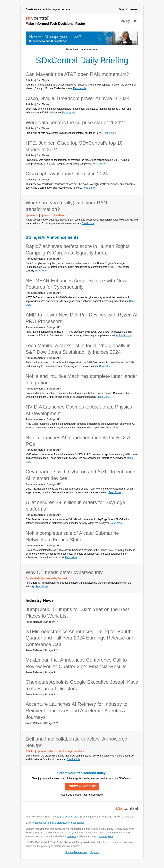The width and height of the screenshot is (164, 868).
Task: Click Read article under Cisco, Nvidia, Broadcom story
Action: 68,113
